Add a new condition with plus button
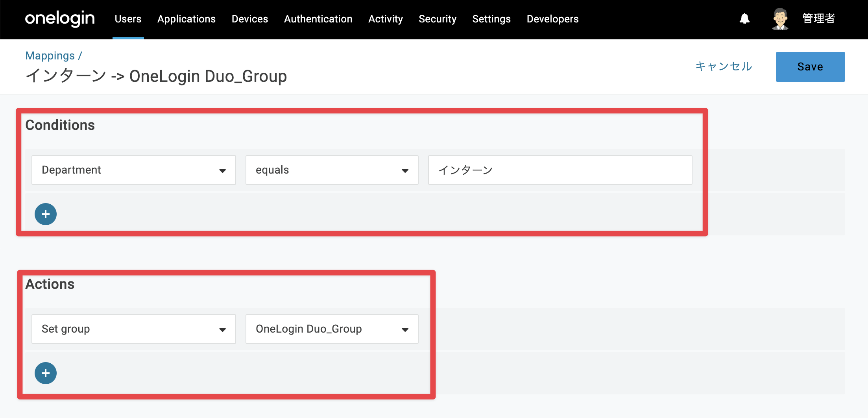Viewport: 868px width, 418px height. [x=46, y=214]
